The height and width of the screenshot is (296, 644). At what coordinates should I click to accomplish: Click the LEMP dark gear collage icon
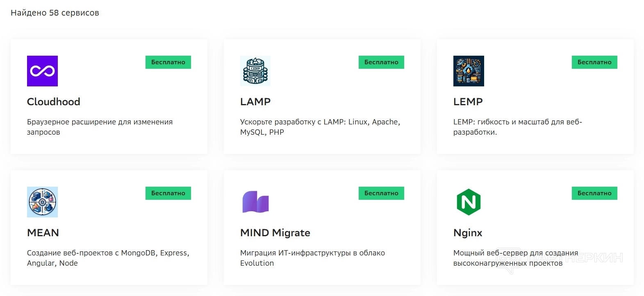[469, 71]
